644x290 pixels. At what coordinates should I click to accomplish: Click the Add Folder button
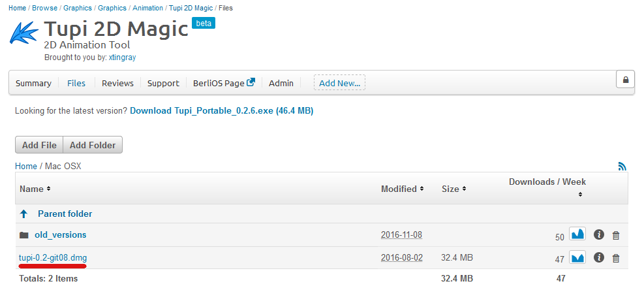pyautogui.click(x=93, y=145)
